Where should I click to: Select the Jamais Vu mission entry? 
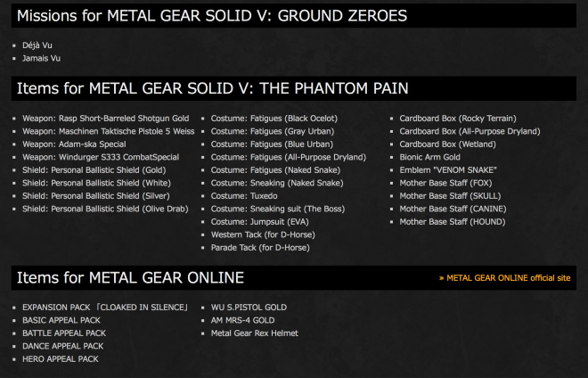tap(41, 58)
